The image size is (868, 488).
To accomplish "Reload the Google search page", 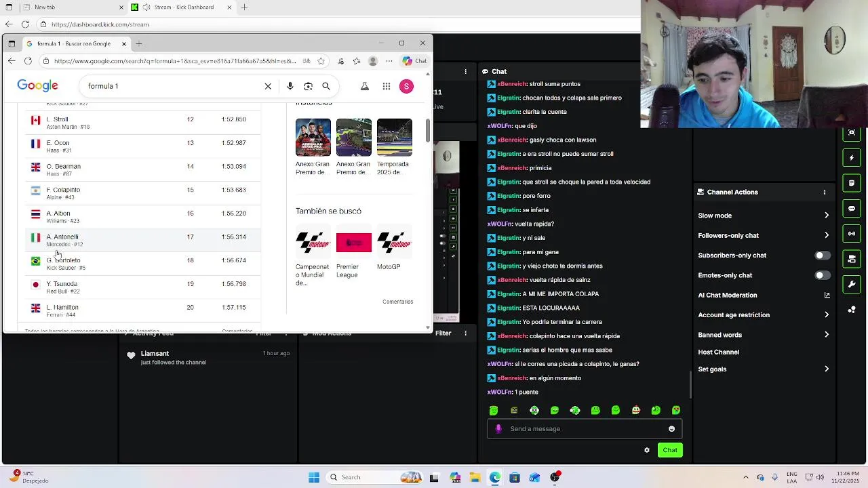I will [28, 61].
